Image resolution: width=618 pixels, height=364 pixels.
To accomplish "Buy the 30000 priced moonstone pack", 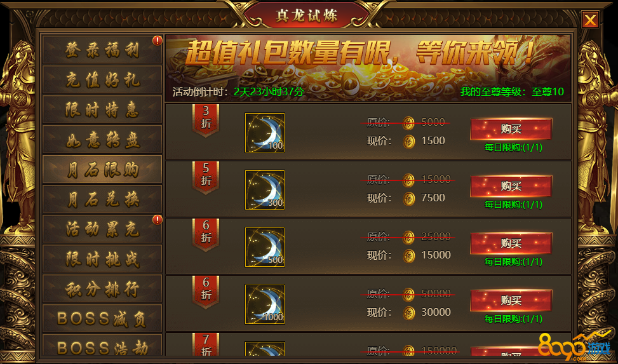I will tap(511, 300).
